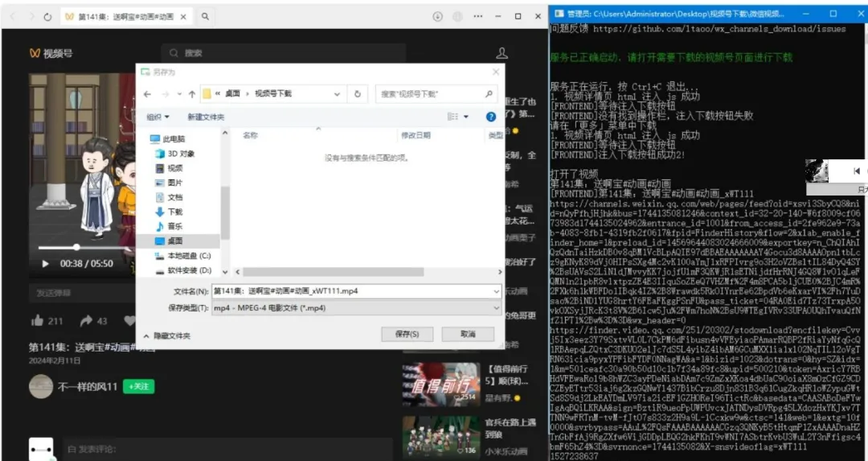868x461 pixels.
Task: Create folder with 新建文件夹
Action: [x=206, y=117]
